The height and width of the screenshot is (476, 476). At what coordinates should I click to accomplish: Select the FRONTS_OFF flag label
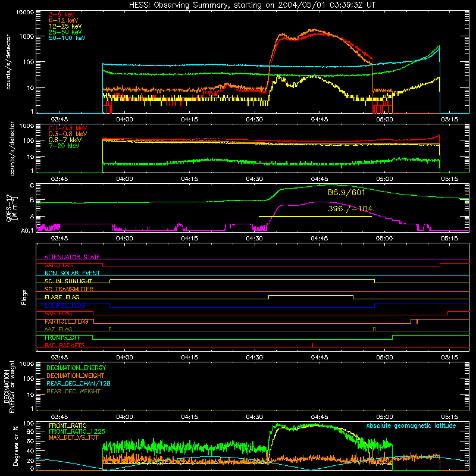(62, 337)
